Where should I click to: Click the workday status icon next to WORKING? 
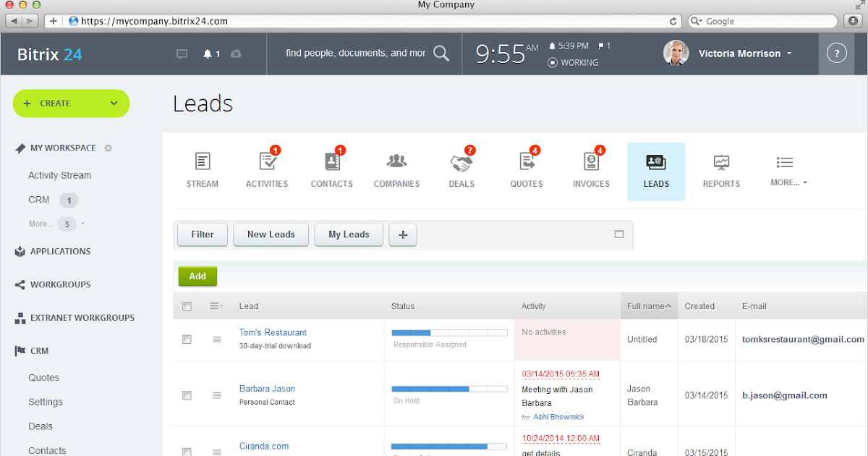pyautogui.click(x=553, y=62)
